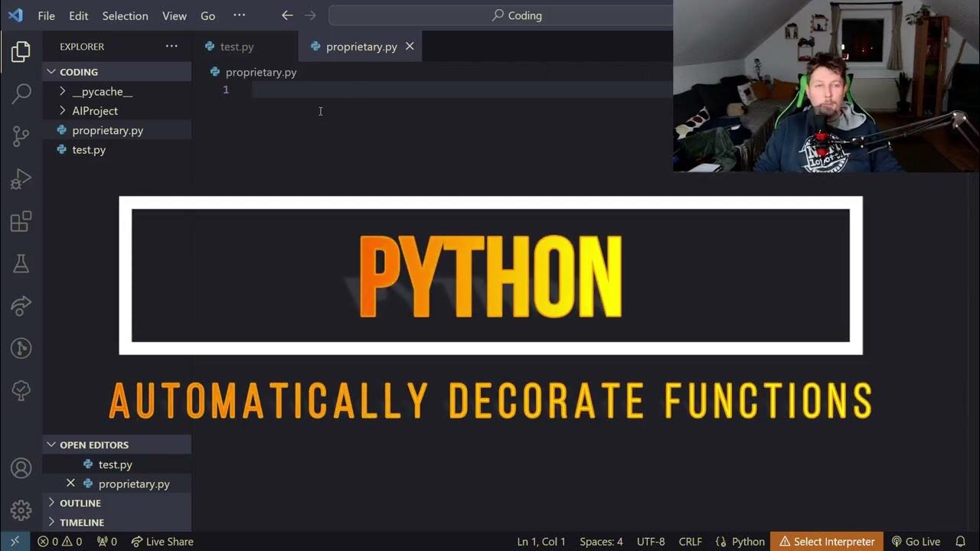Open the Git graph circular icon

[x=21, y=348]
